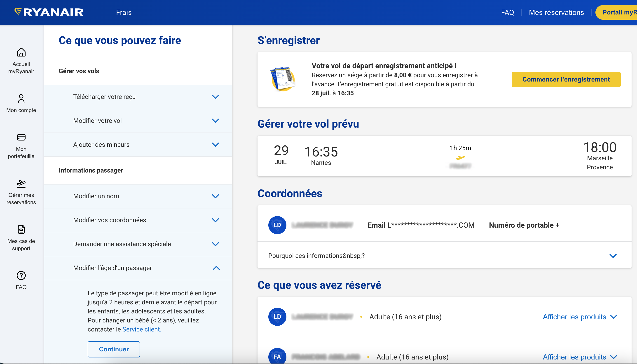Click the Continuer button
Screen dimensions: 637x364
(114, 349)
